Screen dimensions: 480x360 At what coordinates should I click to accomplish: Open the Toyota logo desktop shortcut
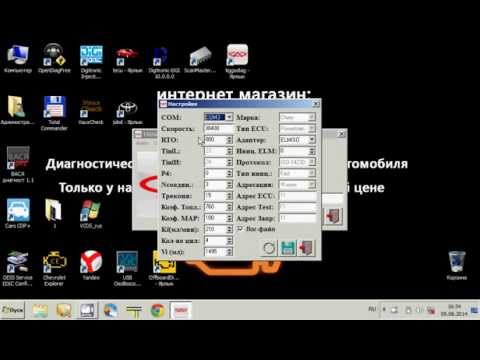coord(127,113)
